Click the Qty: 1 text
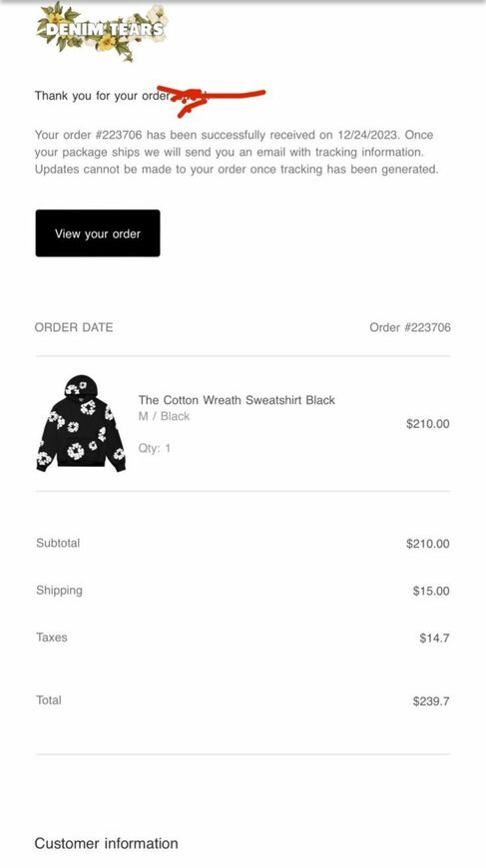486x868 pixels. pos(155,448)
